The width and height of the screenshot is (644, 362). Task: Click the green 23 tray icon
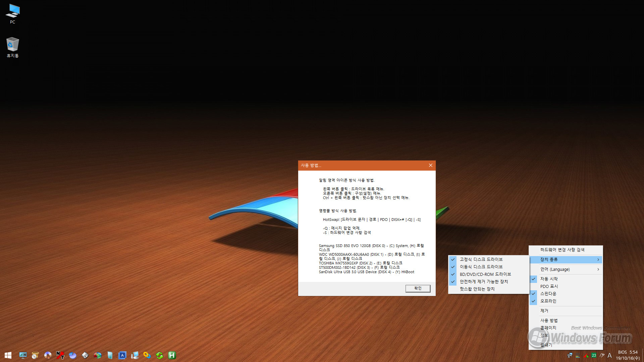594,355
